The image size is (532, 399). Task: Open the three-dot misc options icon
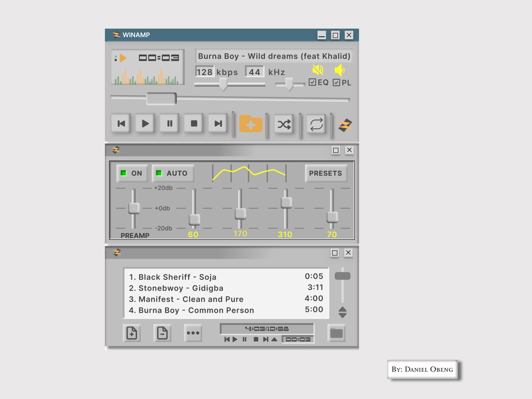[x=193, y=333]
